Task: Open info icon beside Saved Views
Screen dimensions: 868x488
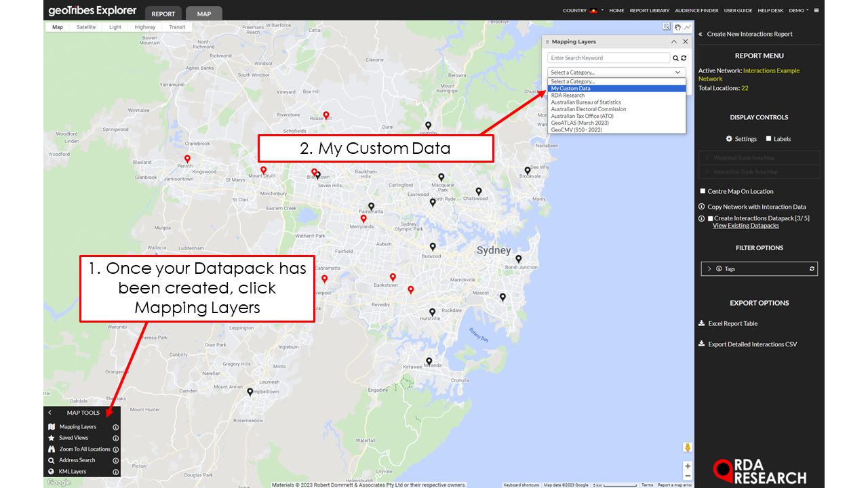Action: click(x=115, y=438)
